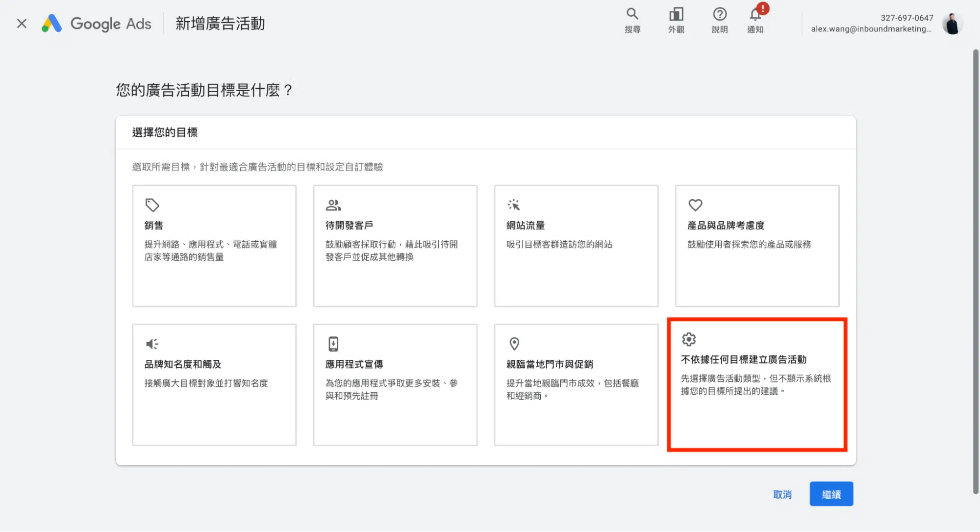The image size is (980, 532).
Task: Select the 銷售 goal card title
Action: click(x=154, y=226)
